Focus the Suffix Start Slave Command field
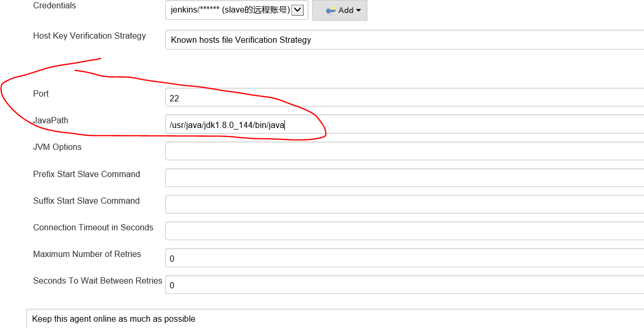Viewport: 644px width, 328px height. [405, 204]
